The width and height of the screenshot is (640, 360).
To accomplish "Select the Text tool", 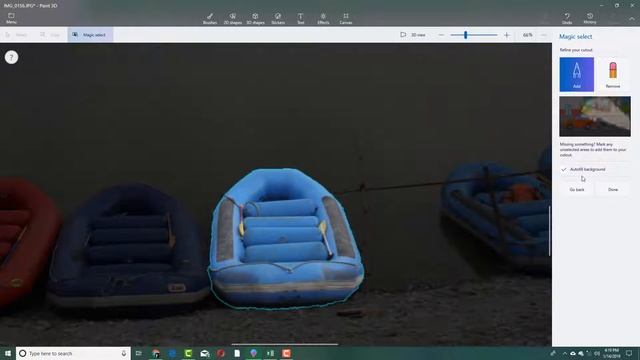I will [300, 18].
